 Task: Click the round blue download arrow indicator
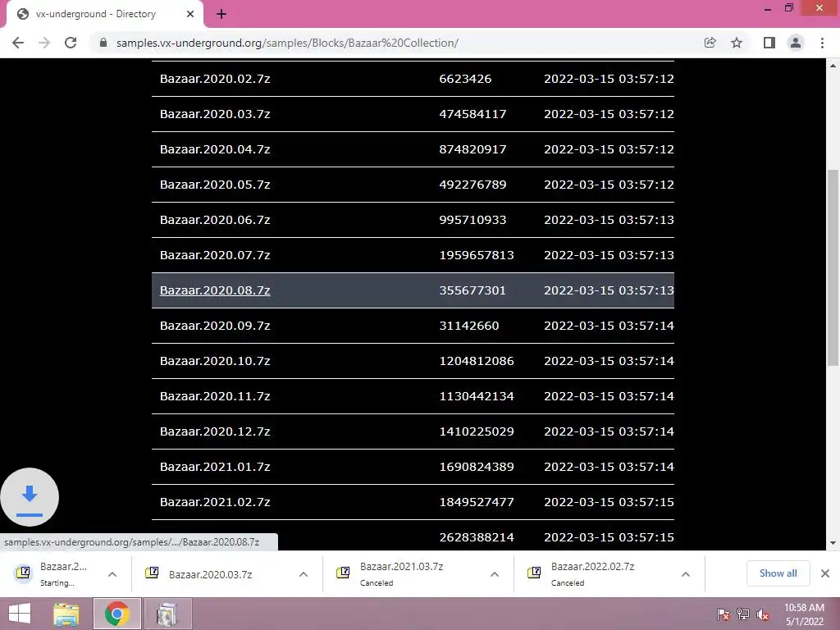pos(30,497)
